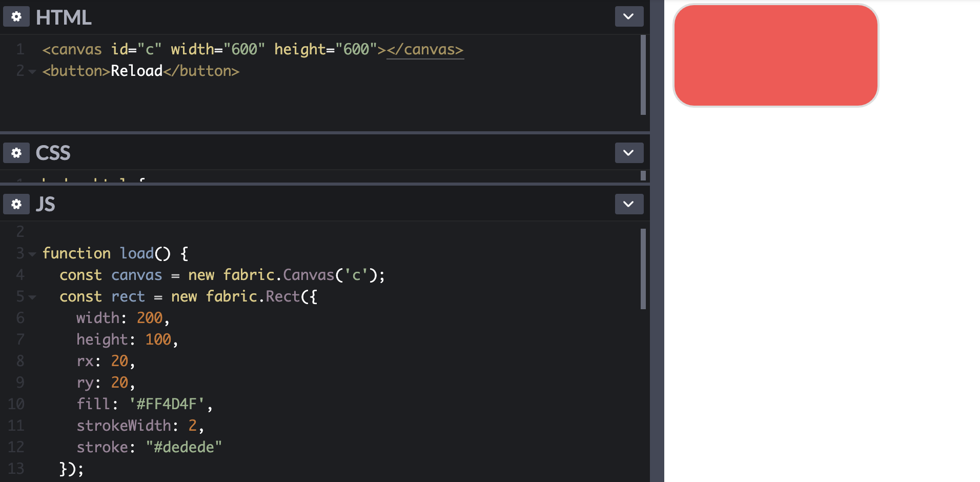Select the red rounded rectangle on canvas
The image size is (980, 482).
point(775,55)
